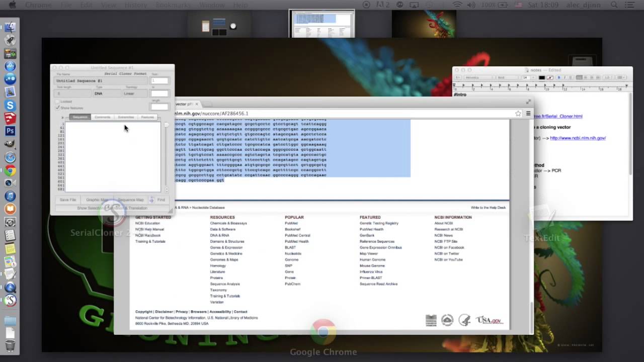This screenshot has width=644, height=362.
Task: Open ncbi.nlm.nih.gov link in notes
Action: pos(578,138)
